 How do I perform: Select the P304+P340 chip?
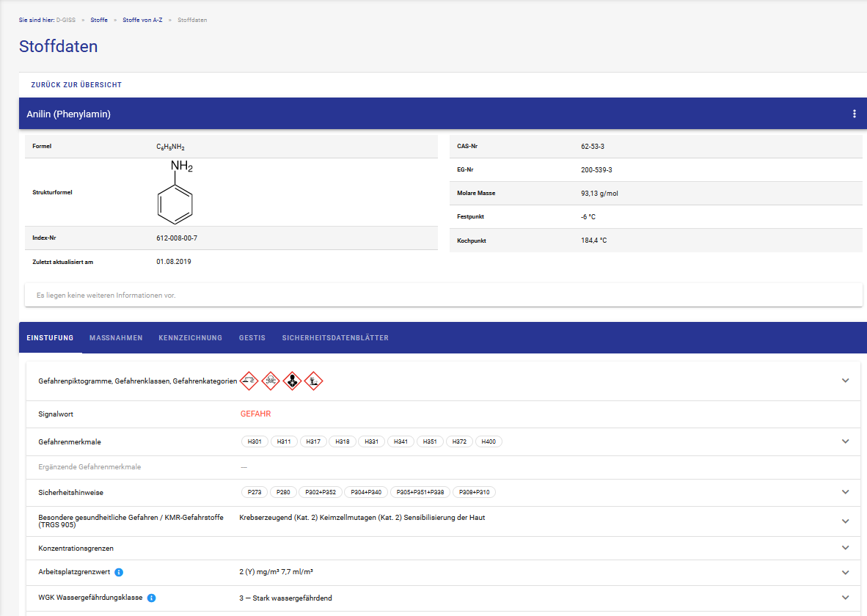(x=366, y=492)
